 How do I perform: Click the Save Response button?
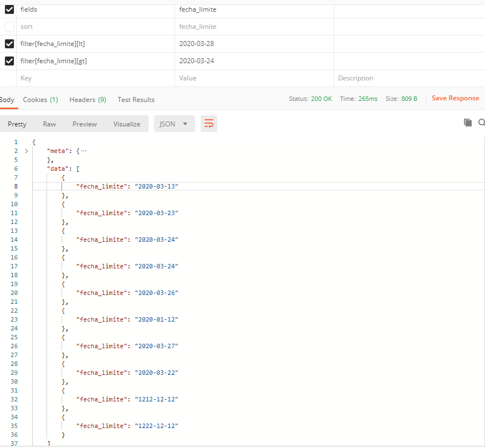(455, 98)
